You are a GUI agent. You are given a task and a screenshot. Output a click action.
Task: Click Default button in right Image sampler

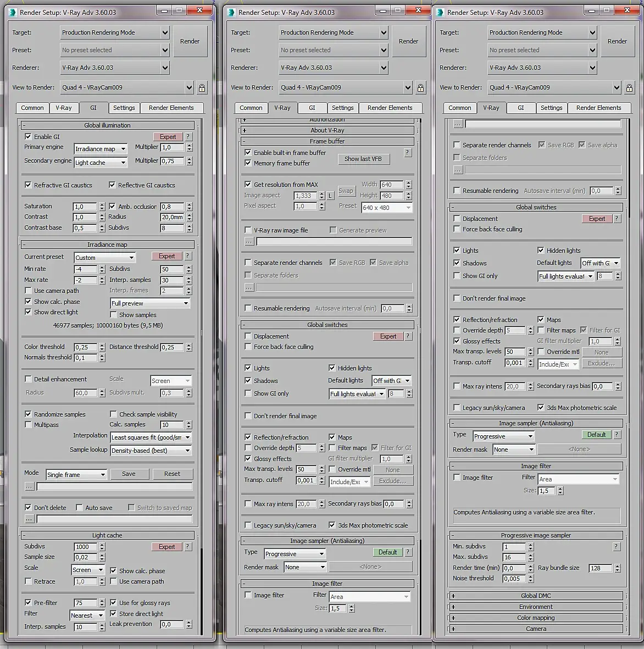pos(596,435)
